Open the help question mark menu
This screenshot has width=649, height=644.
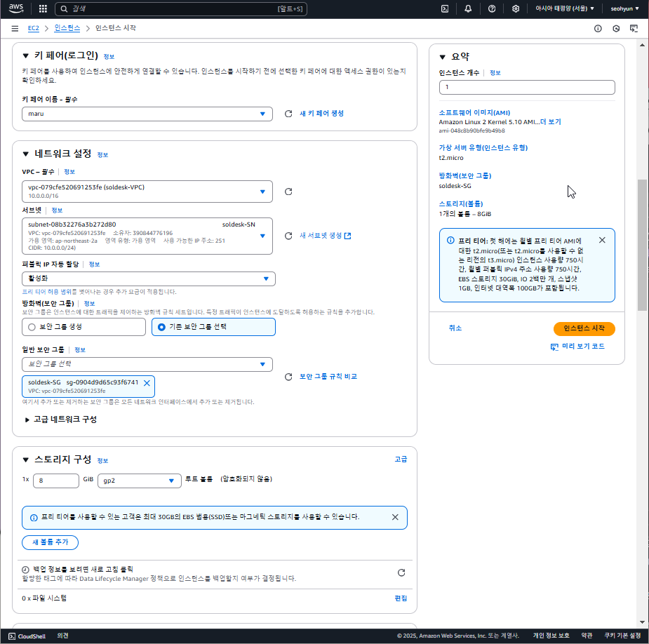[x=492, y=8]
